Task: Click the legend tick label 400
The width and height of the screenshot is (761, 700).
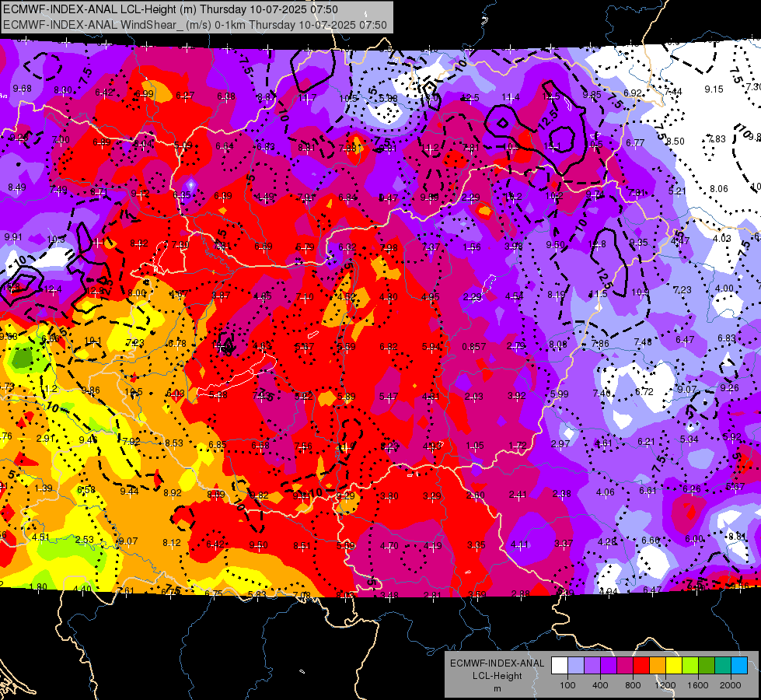Action: [x=600, y=685]
